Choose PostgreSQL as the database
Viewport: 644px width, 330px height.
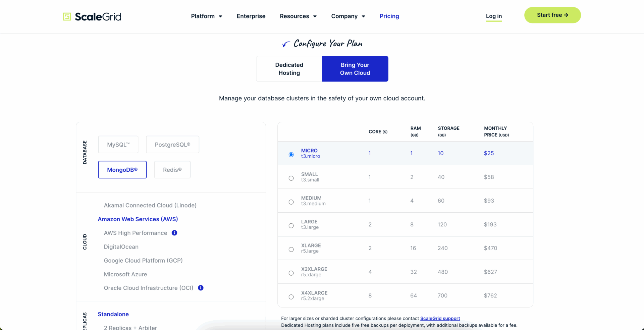[172, 145]
